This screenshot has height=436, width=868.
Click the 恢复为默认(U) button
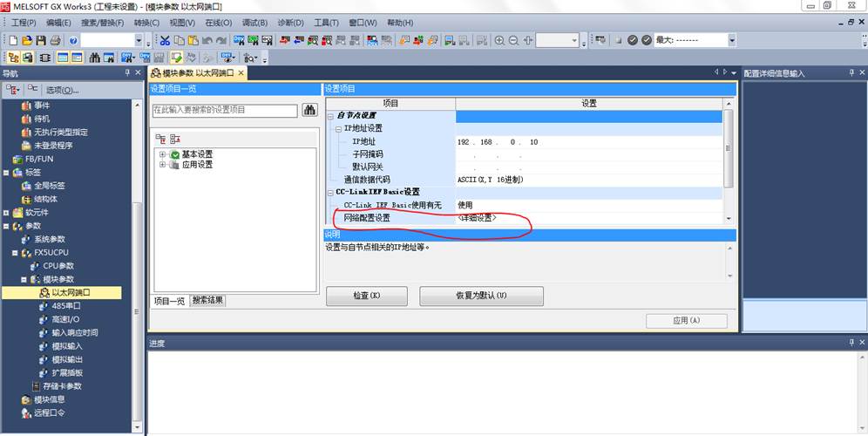click(481, 296)
